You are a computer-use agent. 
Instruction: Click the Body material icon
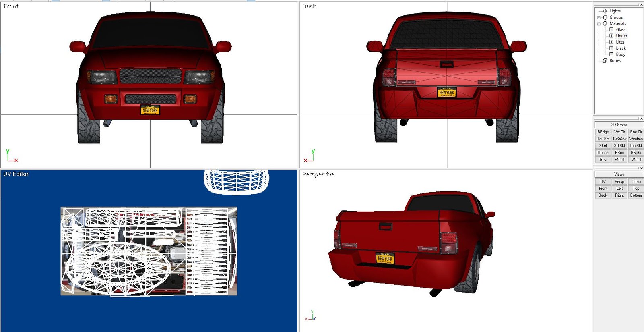pyautogui.click(x=611, y=54)
